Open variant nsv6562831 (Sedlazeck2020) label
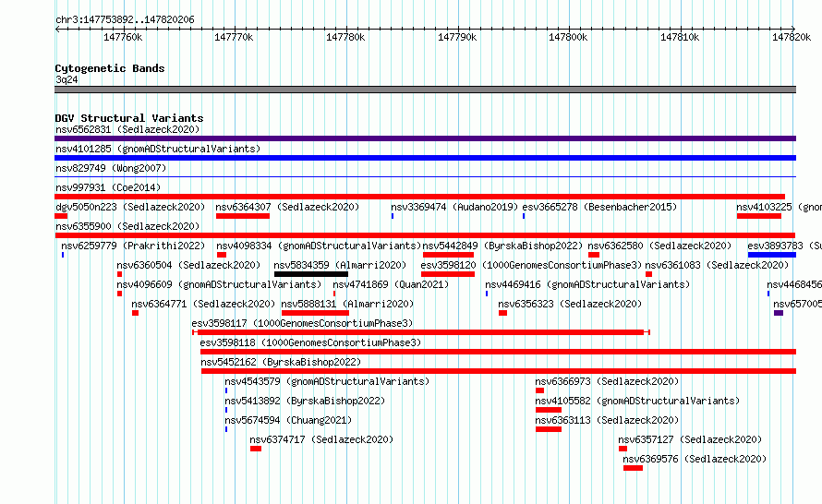This screenshot has height=504, width=822. pos(127,129)
